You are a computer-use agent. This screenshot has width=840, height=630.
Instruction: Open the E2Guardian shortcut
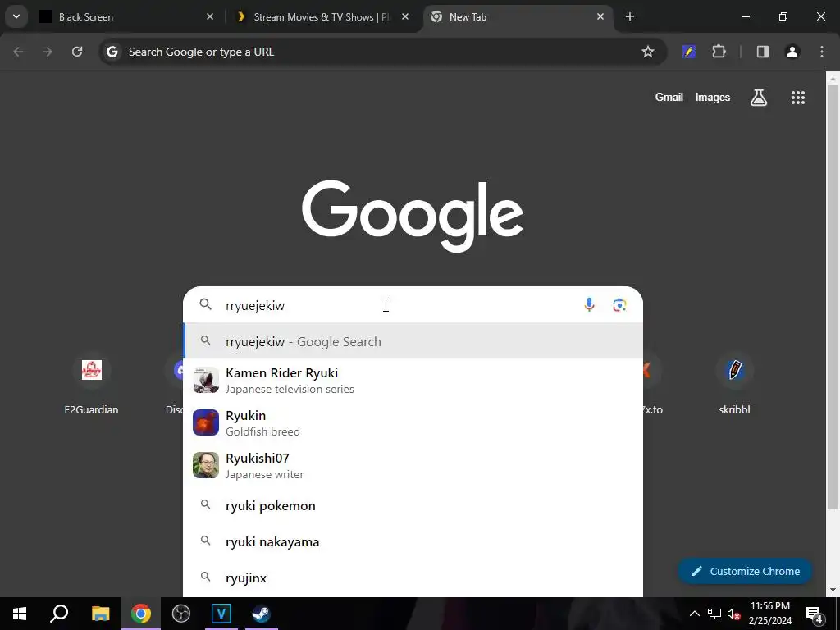point(92,383)
